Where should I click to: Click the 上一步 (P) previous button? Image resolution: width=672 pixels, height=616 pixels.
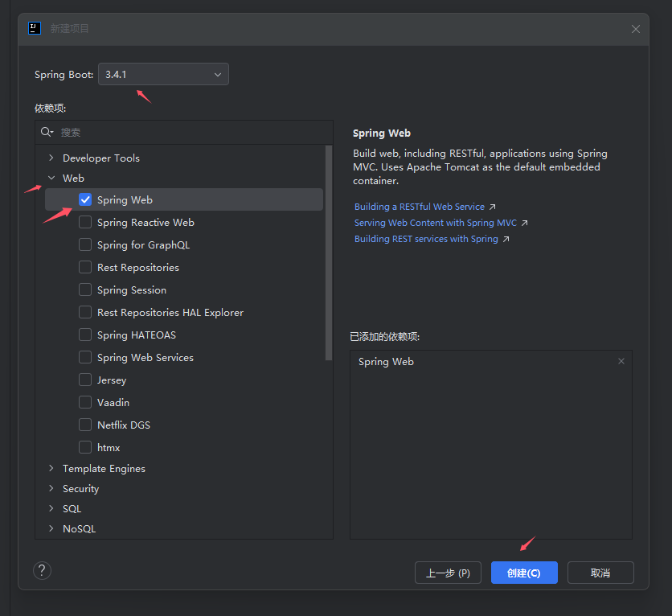click(448, 573)
